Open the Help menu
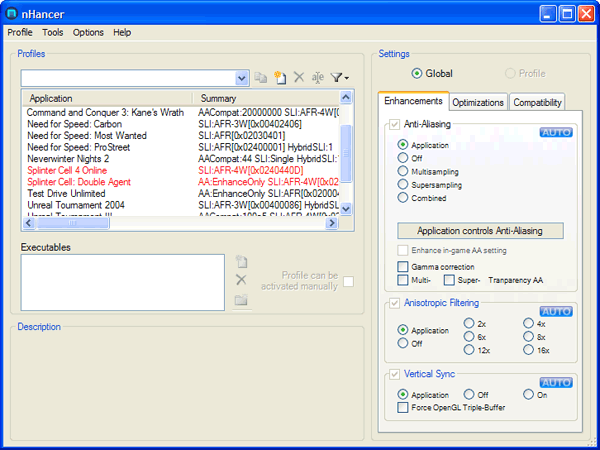This screenshot has width=600, height=450. point(122,33)
